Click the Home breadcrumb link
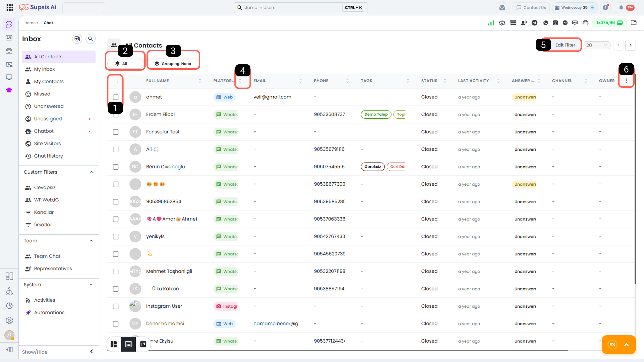 click(x=30, y=23)
